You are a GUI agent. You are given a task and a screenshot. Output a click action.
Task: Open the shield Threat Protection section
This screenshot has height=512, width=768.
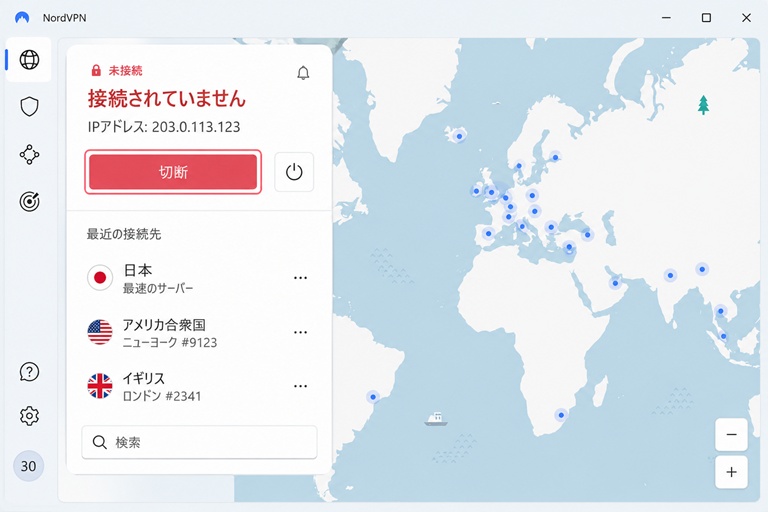pyautogui.click(x=29, y=107)
